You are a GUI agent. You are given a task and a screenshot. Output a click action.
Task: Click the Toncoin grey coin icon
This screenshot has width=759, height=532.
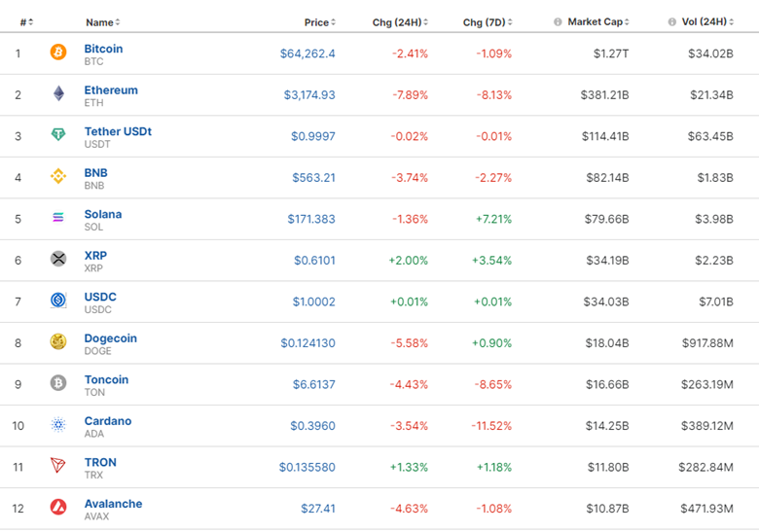pos(58,382)
